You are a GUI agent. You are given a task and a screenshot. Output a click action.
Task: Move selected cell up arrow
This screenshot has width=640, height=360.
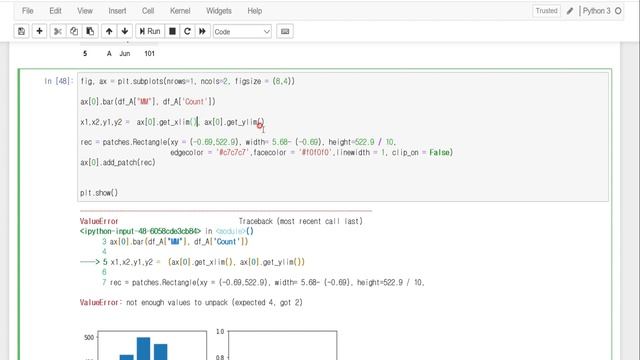pyautogui.click(x=109, y=31)
